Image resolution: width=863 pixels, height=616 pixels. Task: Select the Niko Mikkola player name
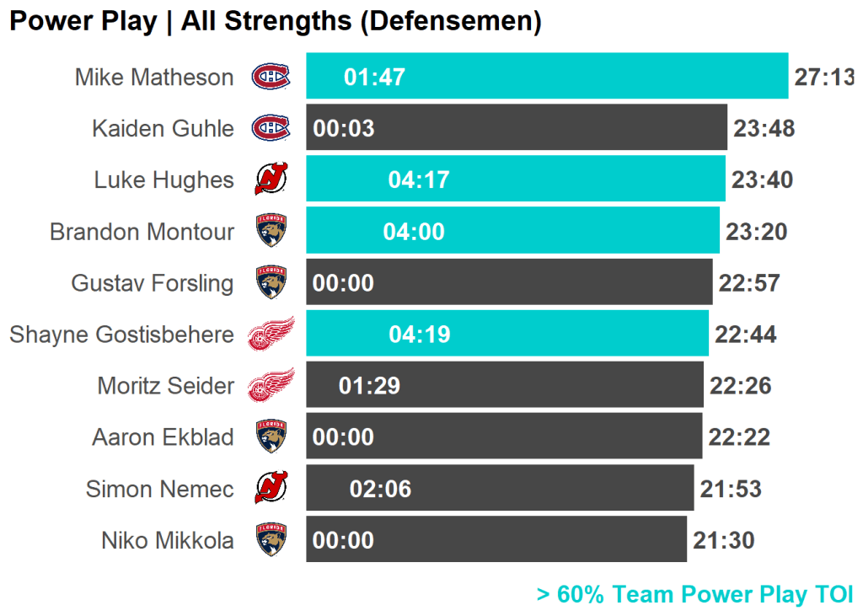click(168, 540)
